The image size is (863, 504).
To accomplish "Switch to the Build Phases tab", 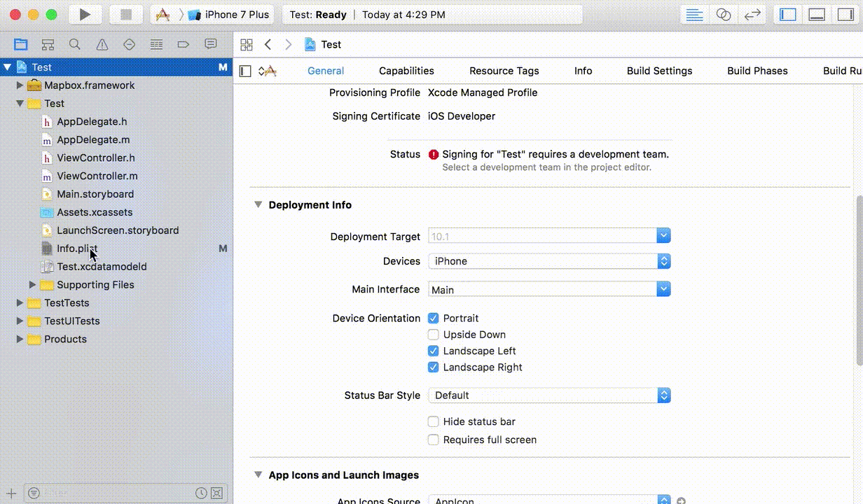I will pyautogui.click(x=757, y=71).
